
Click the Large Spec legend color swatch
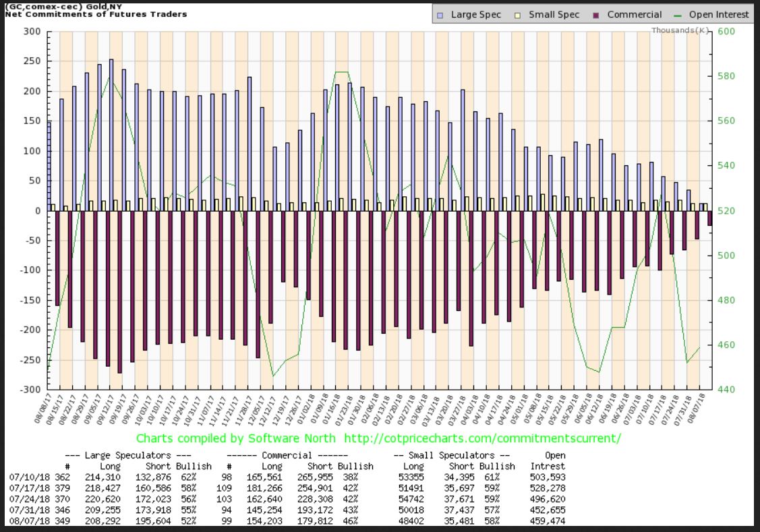(x=440, y=14)
